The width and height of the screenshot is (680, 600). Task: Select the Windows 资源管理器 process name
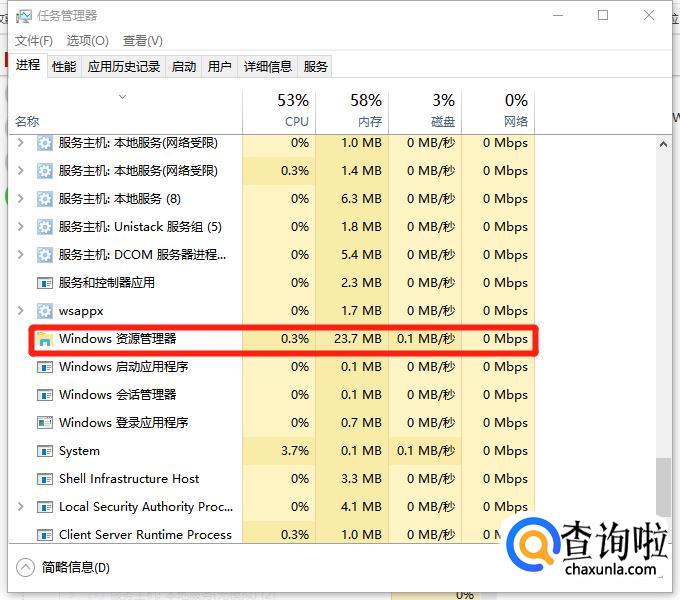(x=118, y=339)
